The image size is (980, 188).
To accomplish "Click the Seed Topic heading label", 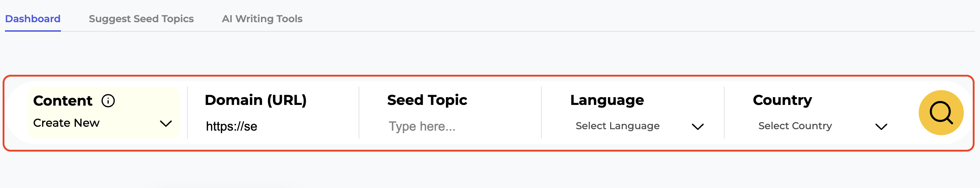I will point(427,100).
